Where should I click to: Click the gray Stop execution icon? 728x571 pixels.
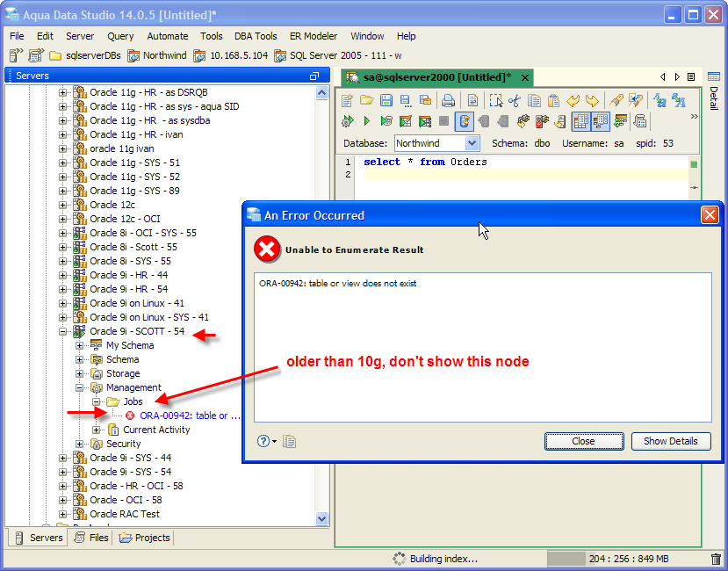pos(443,121)
